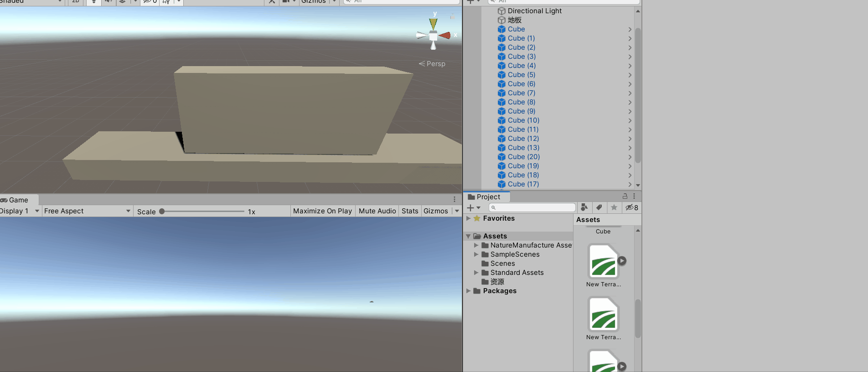Select the 'Cube (6)' row text
Image resolution: width=868 pixels, height=372 pixels.
[522, 84]
